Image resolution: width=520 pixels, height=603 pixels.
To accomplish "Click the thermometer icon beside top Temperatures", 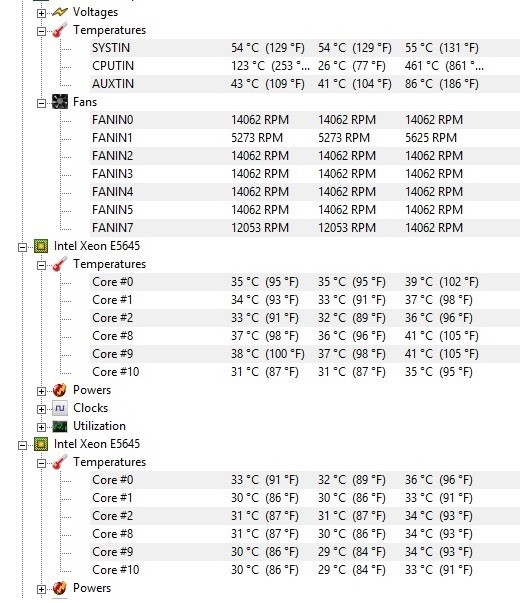I will [60, 30].
